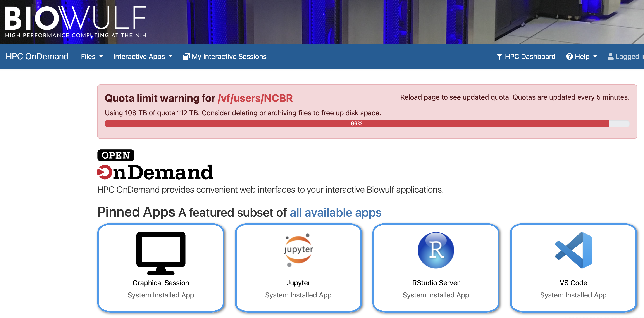Open the HPC OnDemand home link
The width and height of the screenshot is (644, 318).
[37, 57]
